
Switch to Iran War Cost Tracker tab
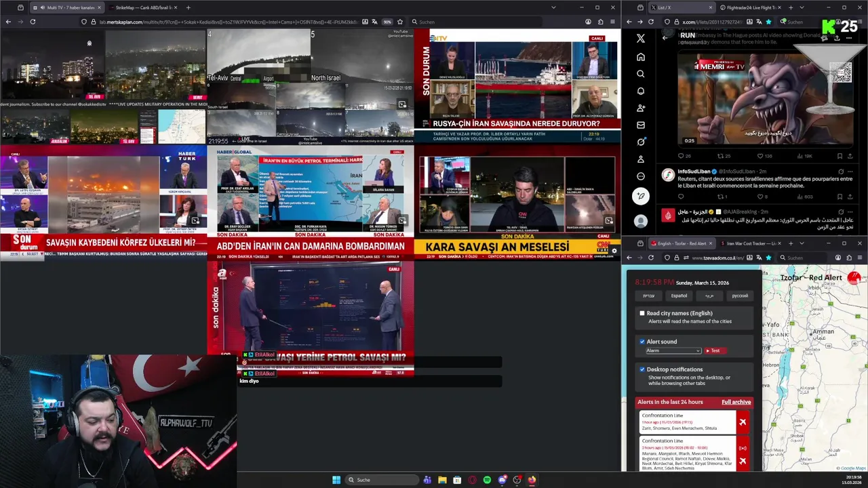[x=751, y=243]
